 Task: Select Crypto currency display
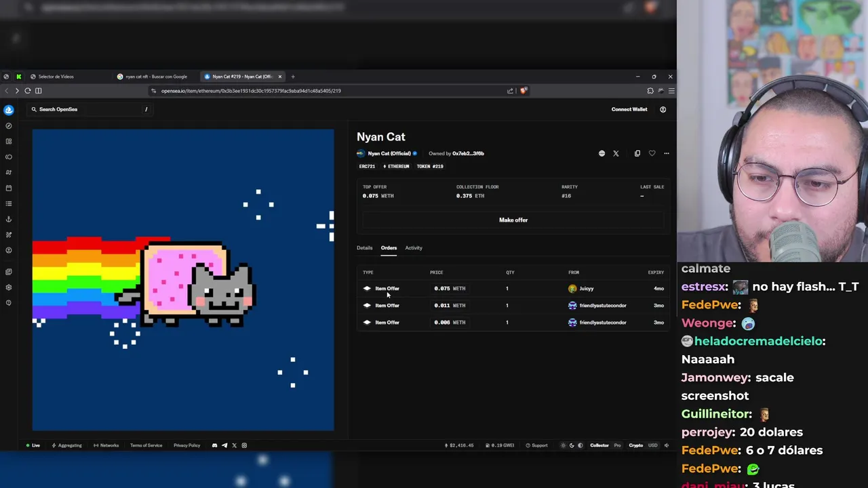coord(635,445)
